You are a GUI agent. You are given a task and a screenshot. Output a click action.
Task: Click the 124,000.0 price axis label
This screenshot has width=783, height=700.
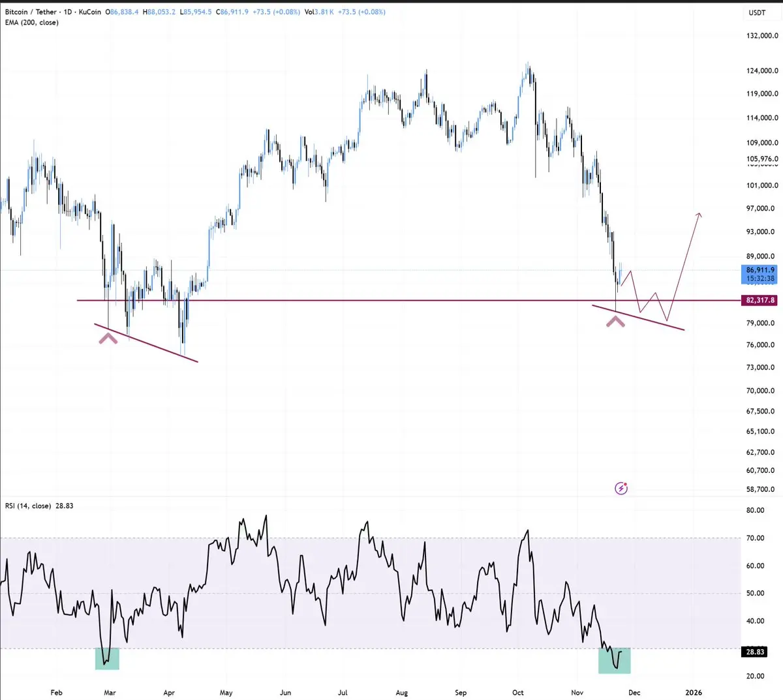(762, 70)
